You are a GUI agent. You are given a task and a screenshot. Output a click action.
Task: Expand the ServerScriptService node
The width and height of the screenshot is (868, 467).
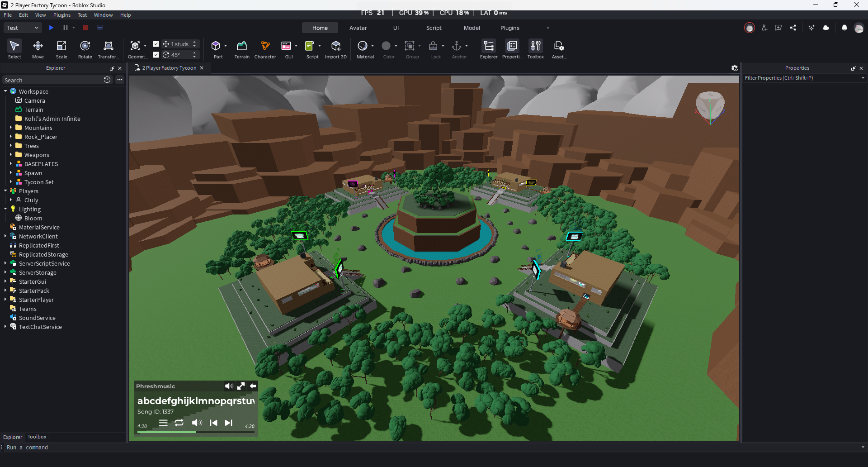[5, 263]
